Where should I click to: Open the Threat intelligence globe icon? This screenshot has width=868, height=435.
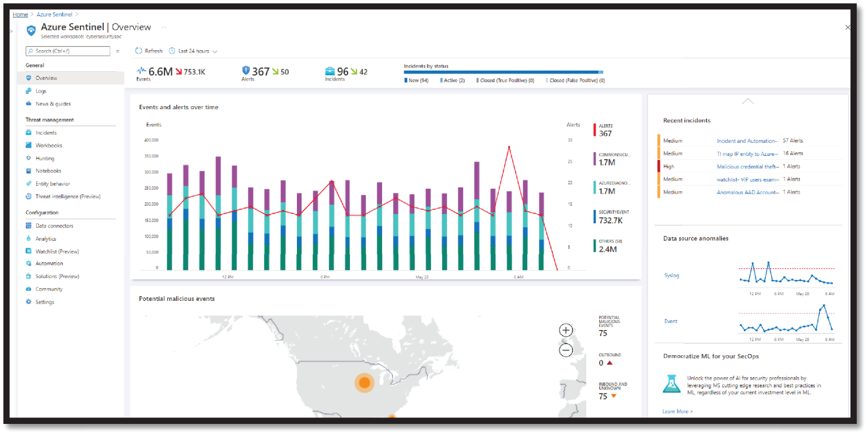(x=29, y=197)
